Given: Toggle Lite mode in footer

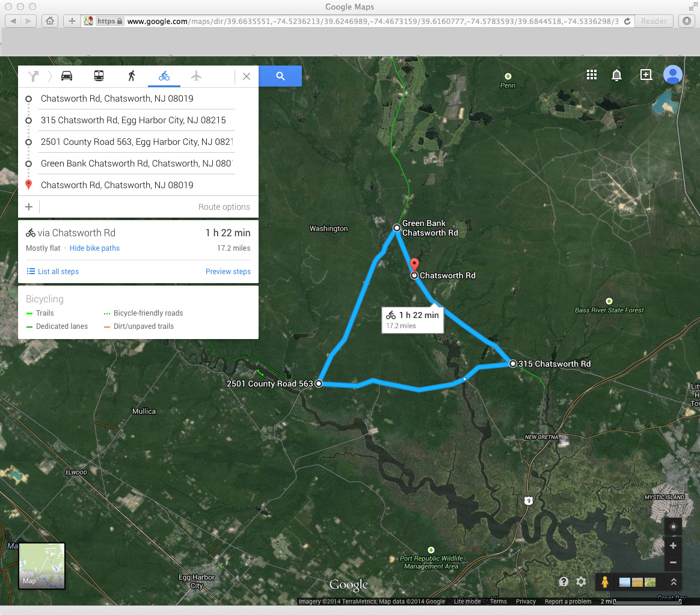Looking at the screenshot, I should pos(467,602).
